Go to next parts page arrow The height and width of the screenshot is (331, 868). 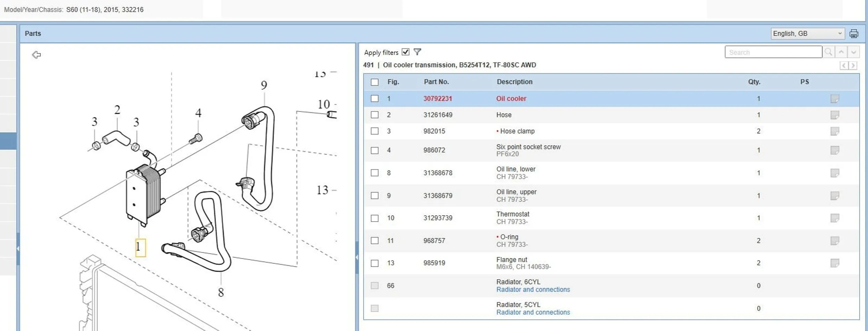(x=853, y=65)
